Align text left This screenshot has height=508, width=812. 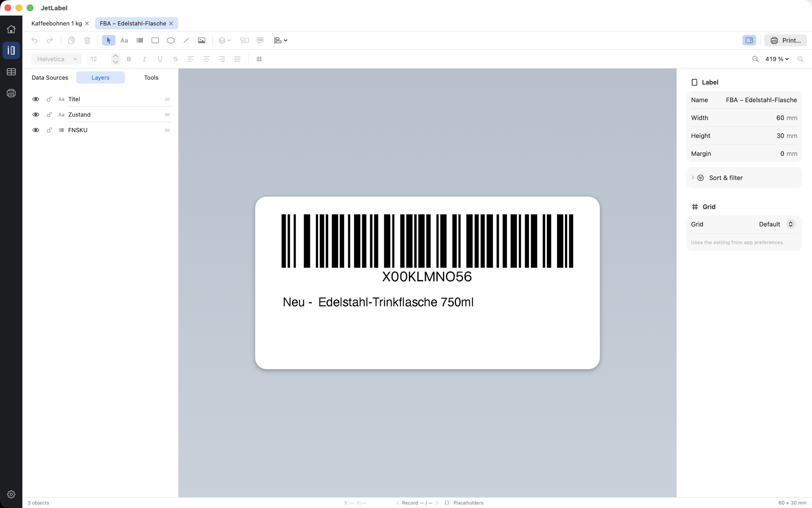(x=191, y=59)
